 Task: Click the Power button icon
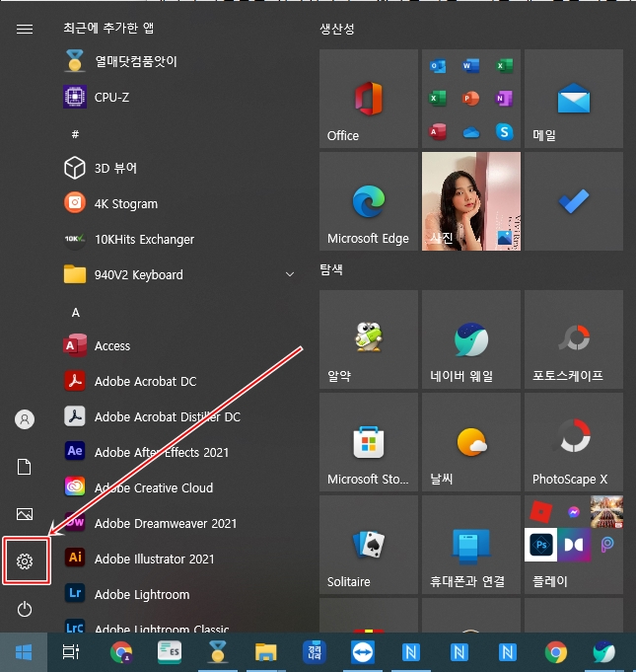[25, 609]
